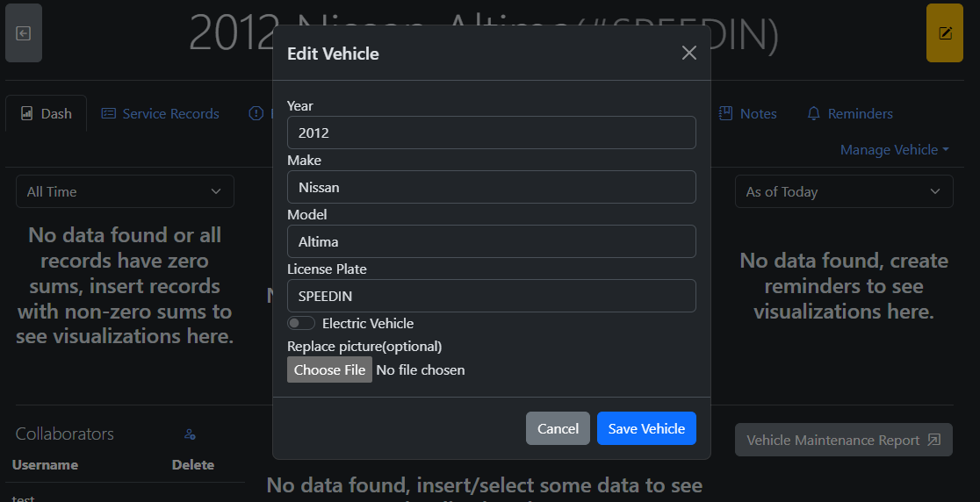Switch to the Service Records tab

point(170,113)
